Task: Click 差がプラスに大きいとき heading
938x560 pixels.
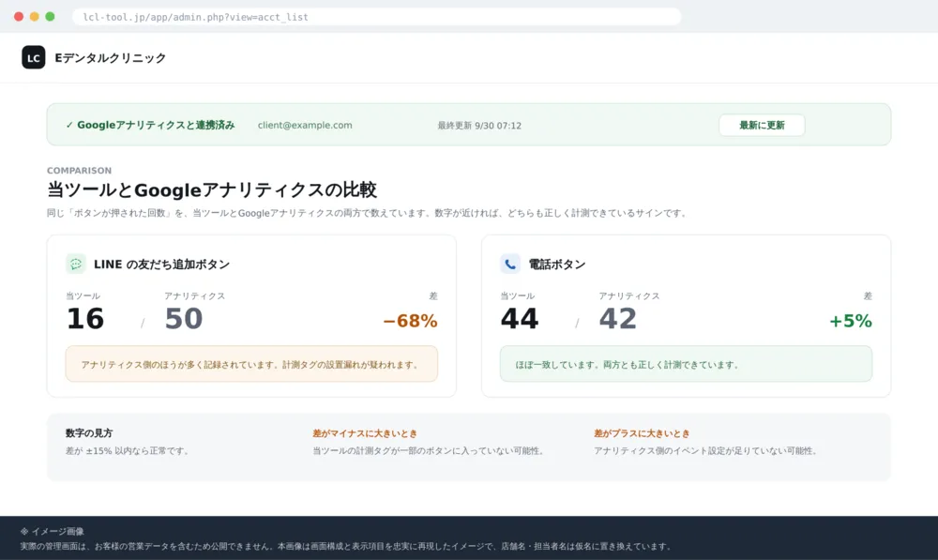Action: tap(642, 433)
